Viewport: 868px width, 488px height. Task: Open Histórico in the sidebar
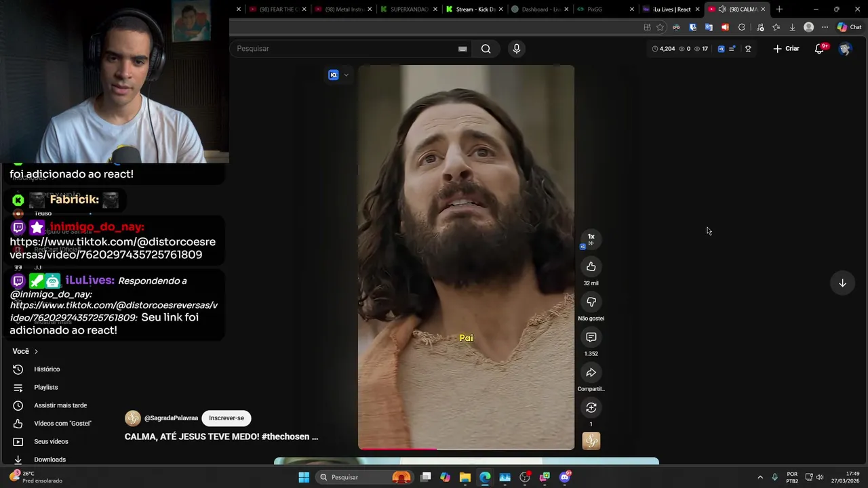point(47,369)
